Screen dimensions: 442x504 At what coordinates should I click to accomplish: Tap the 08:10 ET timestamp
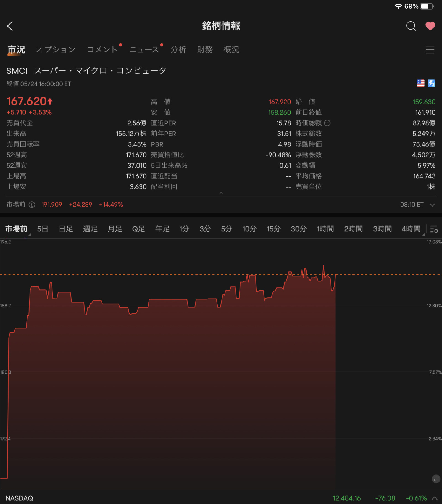[412, 205]
